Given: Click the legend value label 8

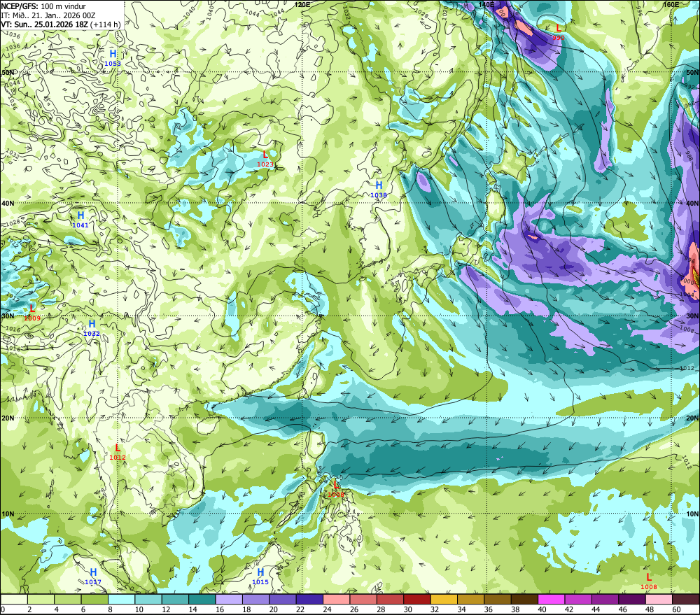Looking at the screenshot, I should [x=110, y=609].
